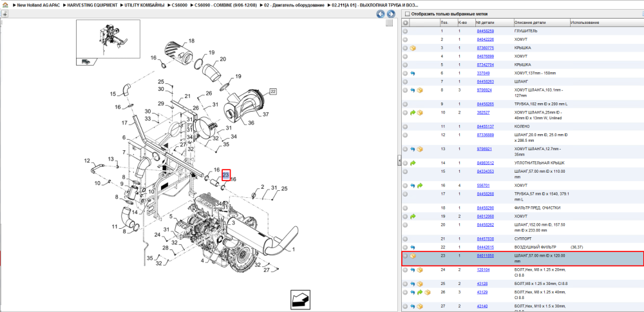This screenshot has width=644, height=312.
Task: Click the box icon in row 27
Action: click(420, 307)
